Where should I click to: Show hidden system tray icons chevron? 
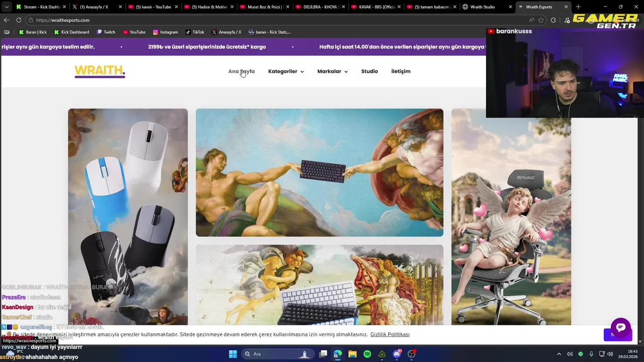pyautogui.click(x=558, y=354)
